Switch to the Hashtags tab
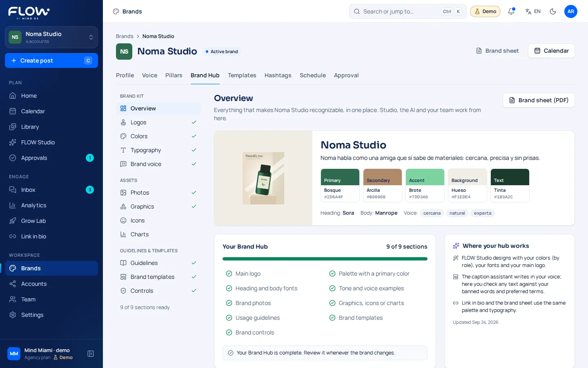The height and width of the screenshot is (368, 588). point(278,75)
